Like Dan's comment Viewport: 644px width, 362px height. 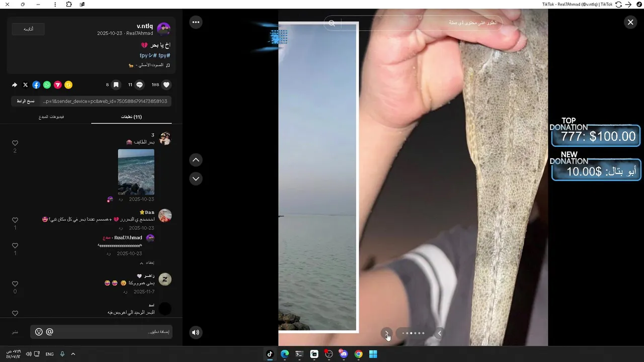point(15,220)
